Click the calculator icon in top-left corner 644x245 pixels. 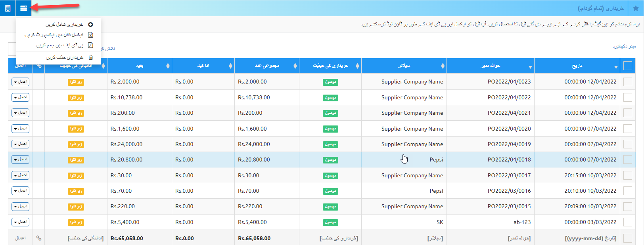point(8,8)
